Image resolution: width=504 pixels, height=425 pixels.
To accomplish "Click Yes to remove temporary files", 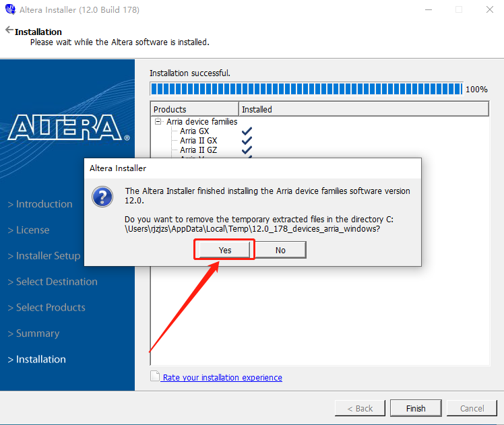I will coord(224,250).
